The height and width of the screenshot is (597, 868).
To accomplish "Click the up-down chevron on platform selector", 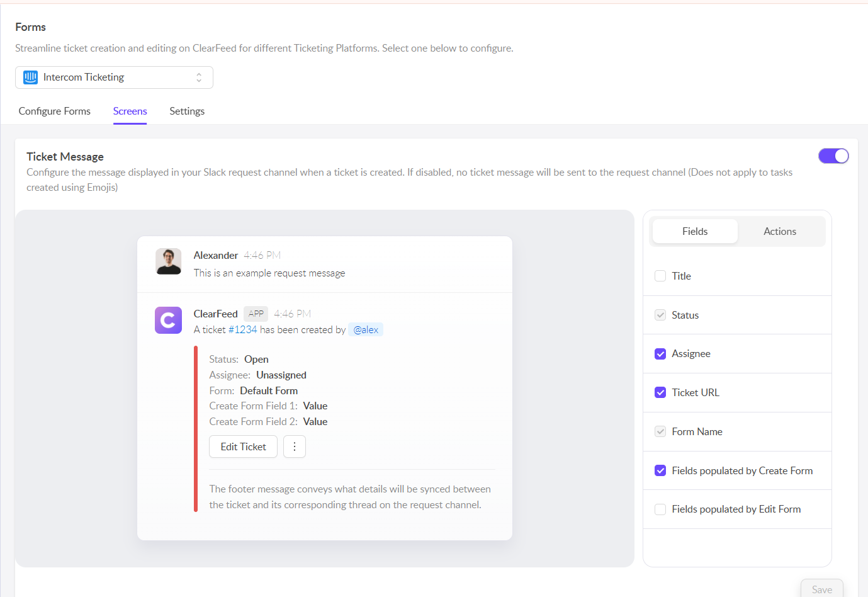I will [199, 77].
